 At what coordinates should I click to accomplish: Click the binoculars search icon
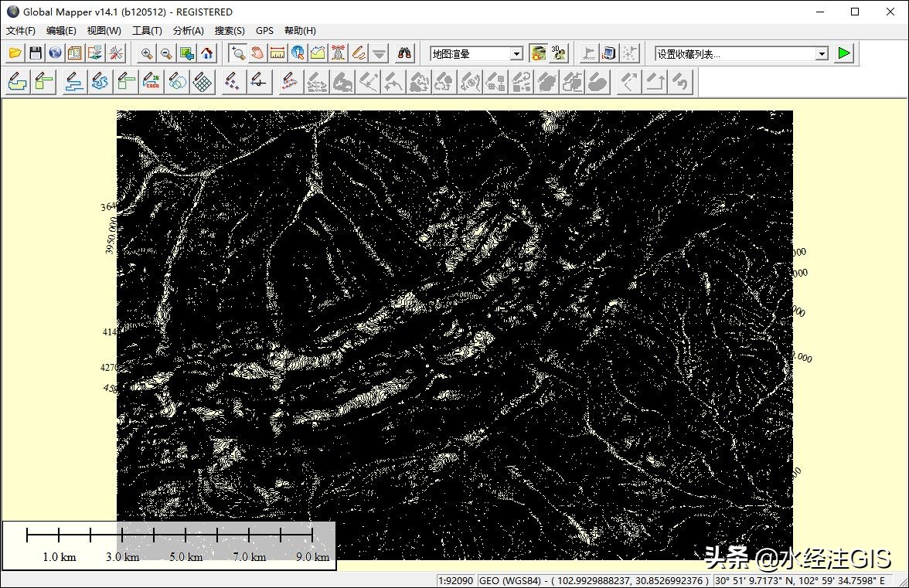pos(405,53)
